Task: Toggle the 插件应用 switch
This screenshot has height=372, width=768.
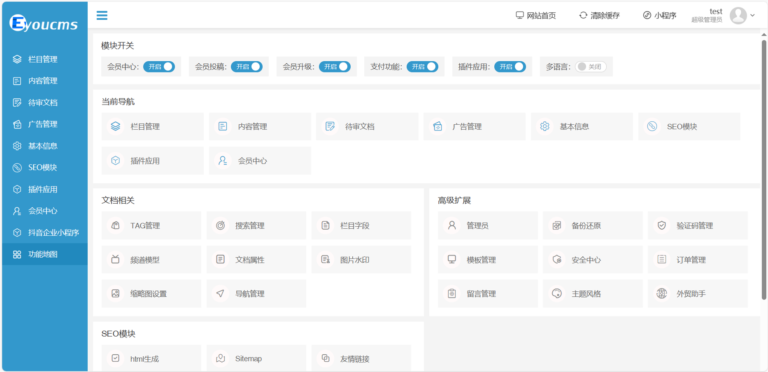Action: (510, 67)
